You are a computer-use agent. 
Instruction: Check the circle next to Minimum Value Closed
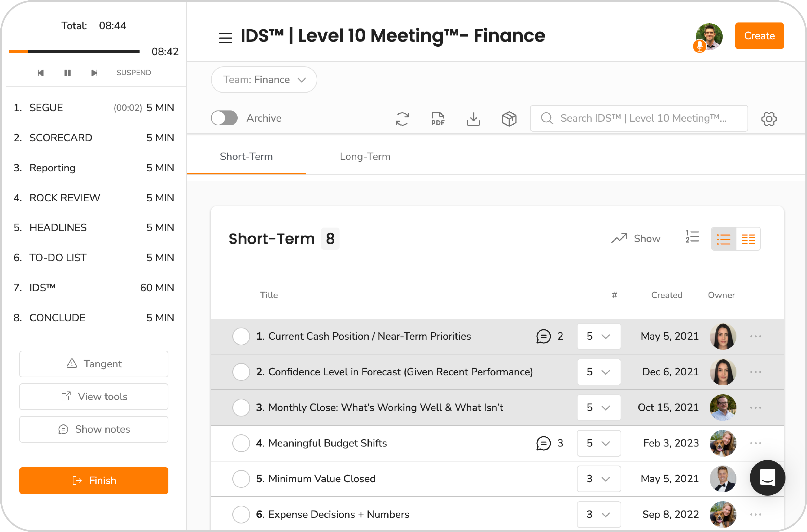click(x=241, y=479)
